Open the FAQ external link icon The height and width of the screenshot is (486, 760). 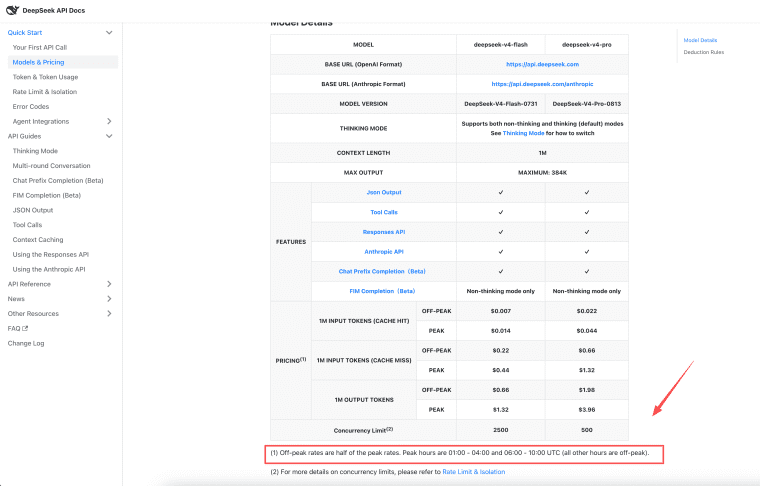[25, 328]
